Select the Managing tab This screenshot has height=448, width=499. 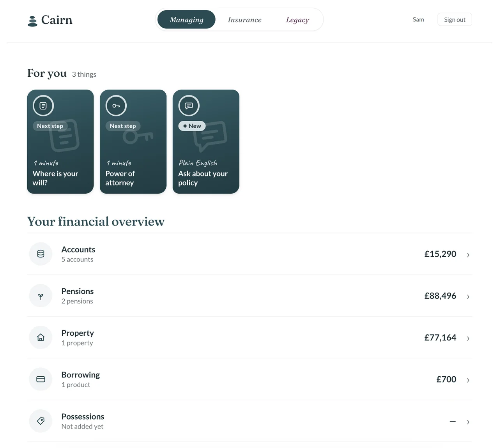click(x=186, y=19)
